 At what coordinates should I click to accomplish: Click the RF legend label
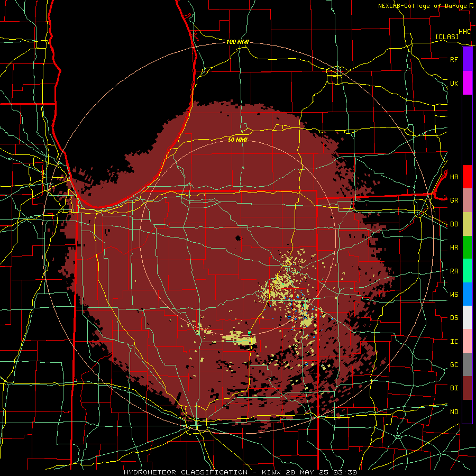(x=454, y=59)
